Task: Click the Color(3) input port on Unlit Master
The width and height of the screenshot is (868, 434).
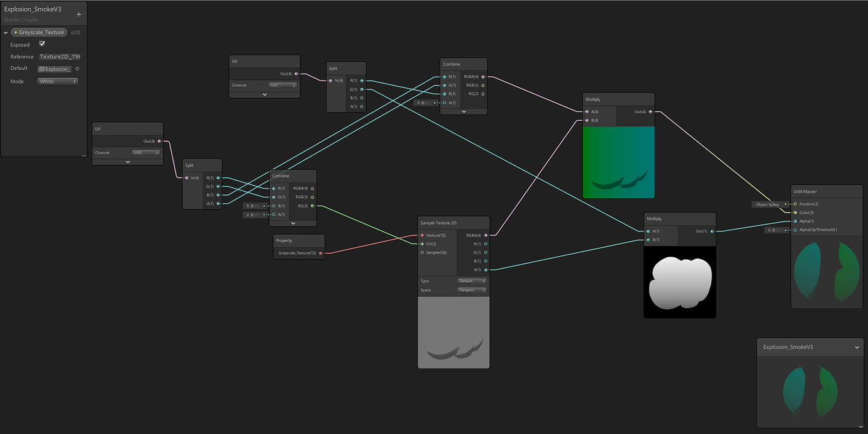Action: coord(795,212)
